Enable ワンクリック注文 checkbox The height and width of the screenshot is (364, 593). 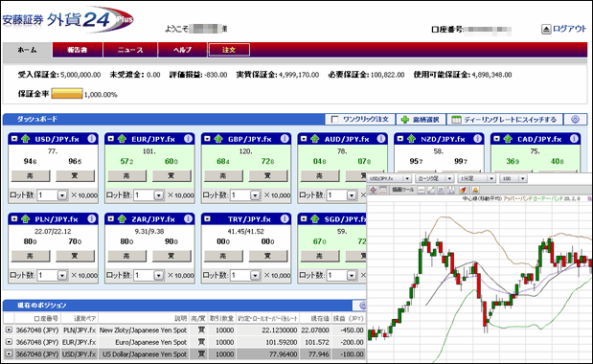334,120
